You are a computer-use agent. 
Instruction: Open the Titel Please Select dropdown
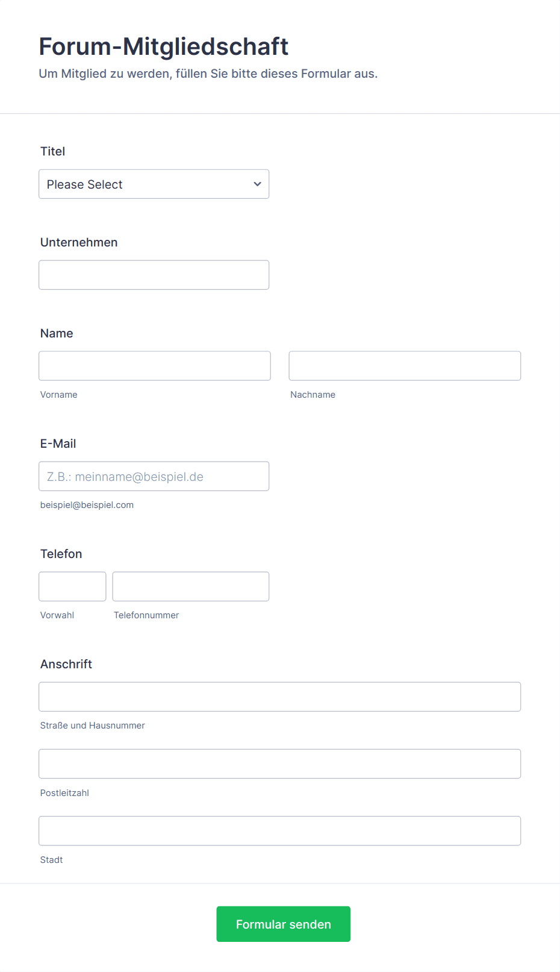click(x=154, y=184)
